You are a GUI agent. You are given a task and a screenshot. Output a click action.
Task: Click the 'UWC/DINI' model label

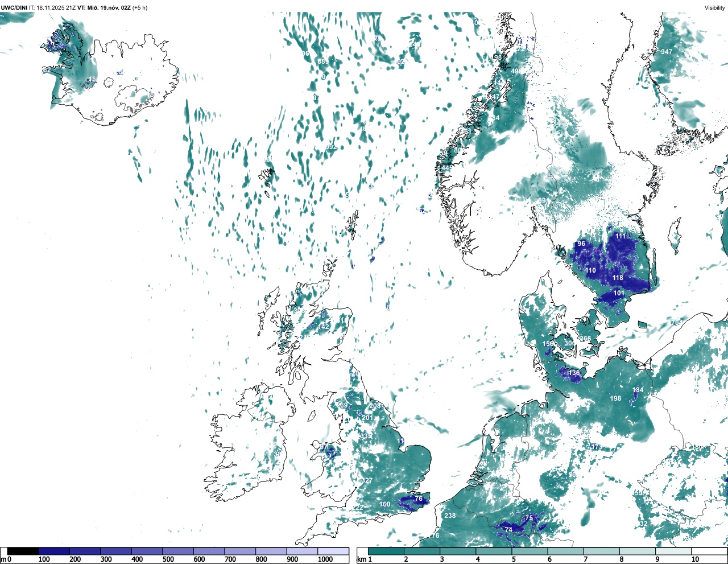tap(14, 7)
